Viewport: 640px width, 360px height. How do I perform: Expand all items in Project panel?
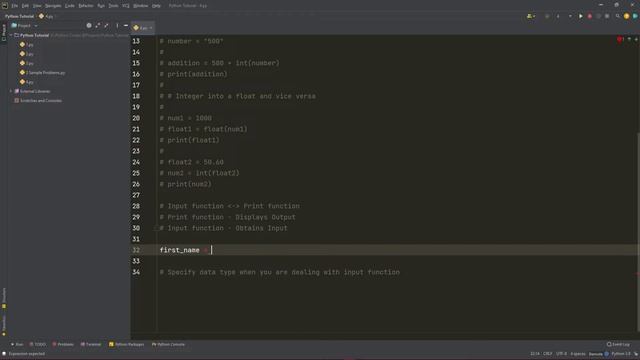98,25
